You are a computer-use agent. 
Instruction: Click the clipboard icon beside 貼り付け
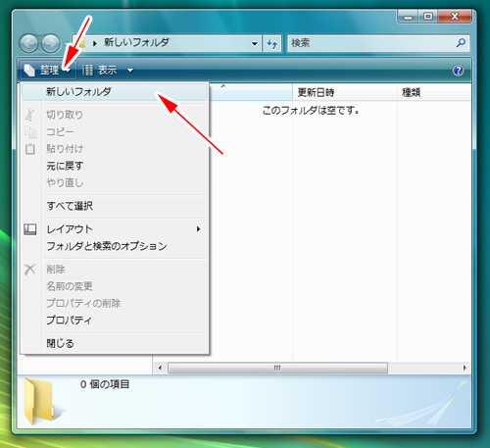point(30,149)
